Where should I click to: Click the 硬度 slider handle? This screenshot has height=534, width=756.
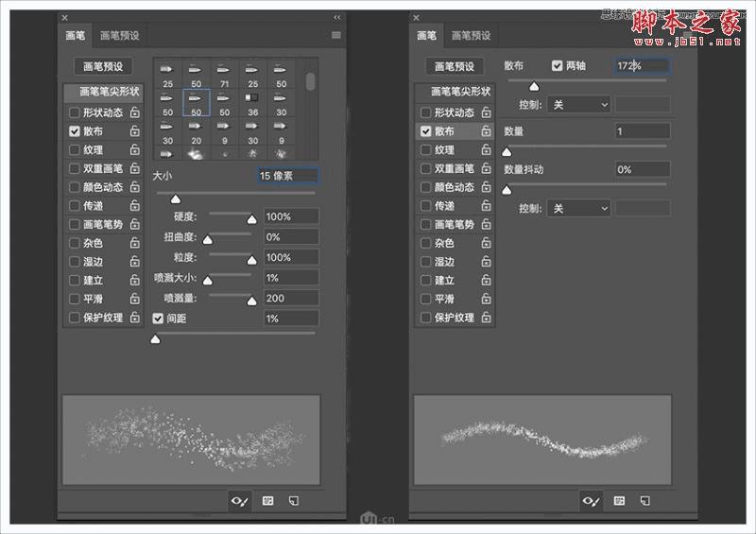pyautogui.click(x=251, y=219)
